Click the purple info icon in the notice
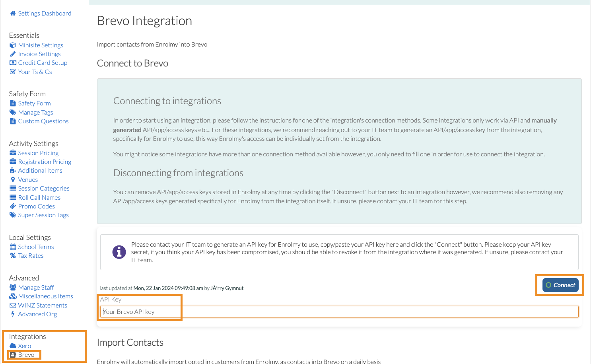The image size is (591, 364). click(x=119, y=252)
